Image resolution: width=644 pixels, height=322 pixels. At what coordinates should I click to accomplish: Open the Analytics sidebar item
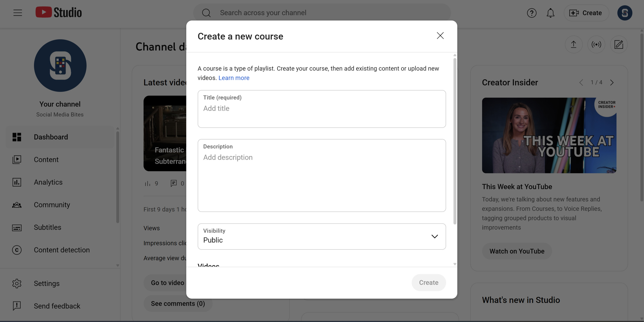coord(48,182)
